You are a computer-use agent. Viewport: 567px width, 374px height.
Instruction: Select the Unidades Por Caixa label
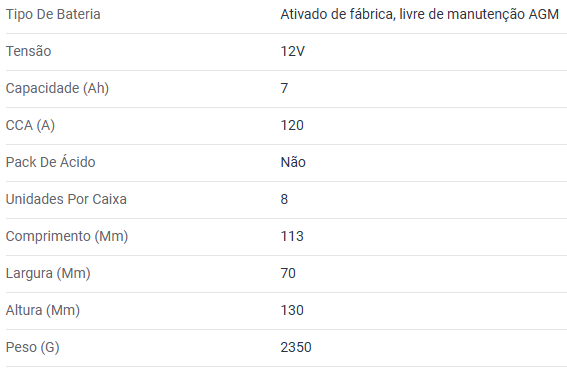click(x=66, y=199)
